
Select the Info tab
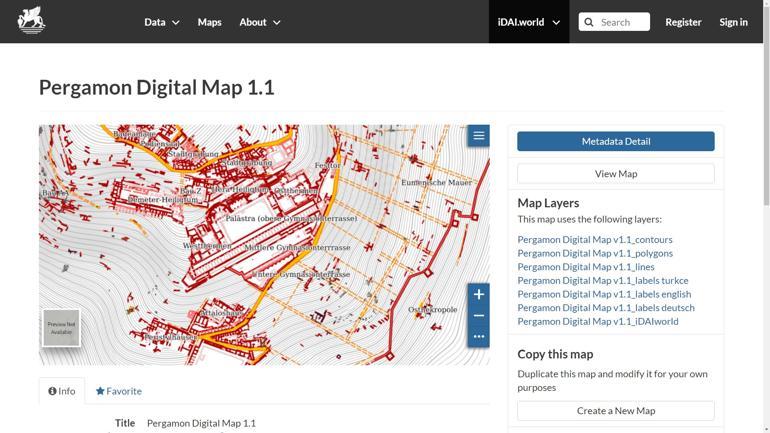(x=62, y=391)
